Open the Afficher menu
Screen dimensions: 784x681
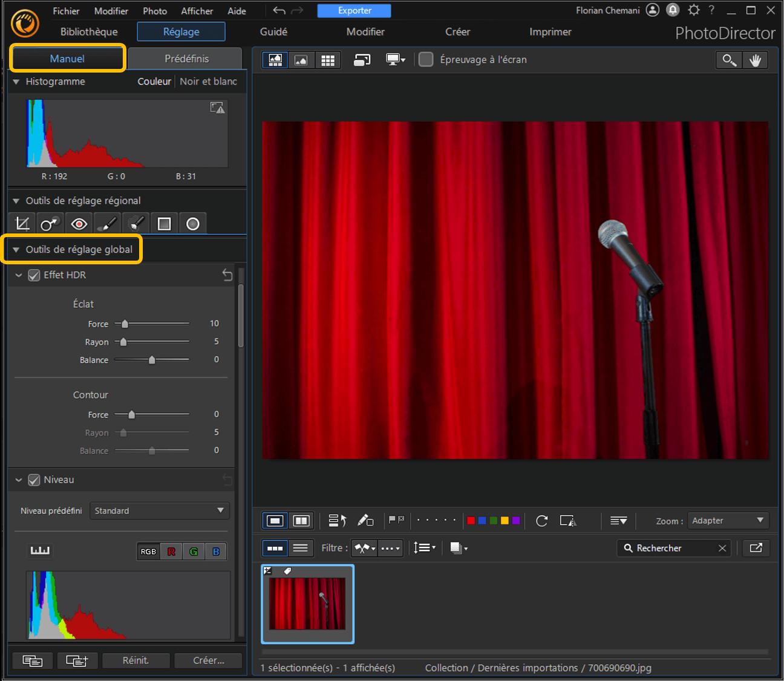coord(197,11)
